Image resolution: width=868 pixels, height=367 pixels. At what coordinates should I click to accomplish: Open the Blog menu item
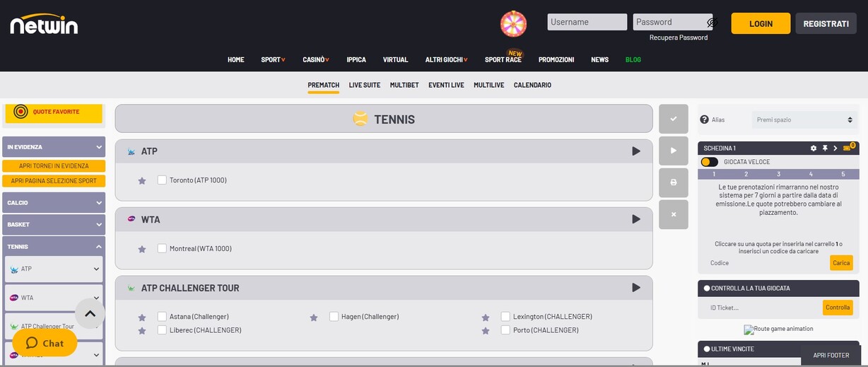(x=633, y=59)
